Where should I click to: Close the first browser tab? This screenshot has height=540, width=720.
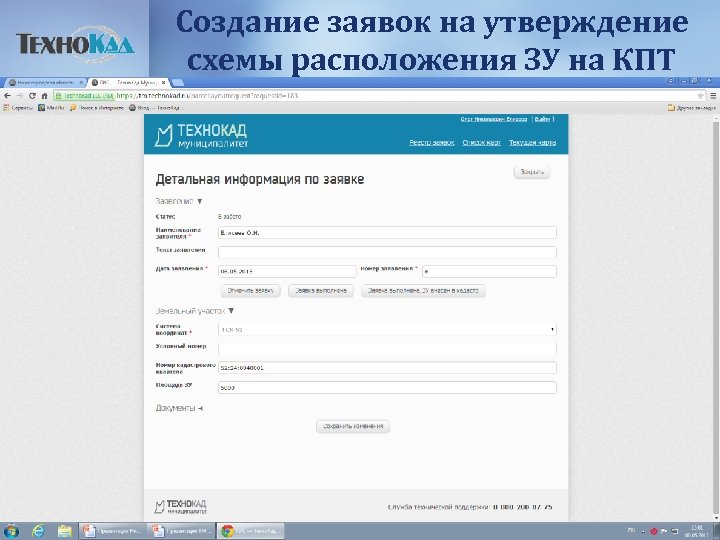tap(81, 83)
